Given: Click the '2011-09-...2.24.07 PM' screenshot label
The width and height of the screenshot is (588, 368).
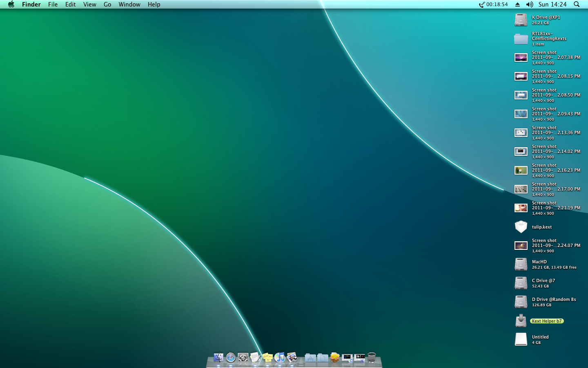Looking at the screenshot, I should 556,245.
